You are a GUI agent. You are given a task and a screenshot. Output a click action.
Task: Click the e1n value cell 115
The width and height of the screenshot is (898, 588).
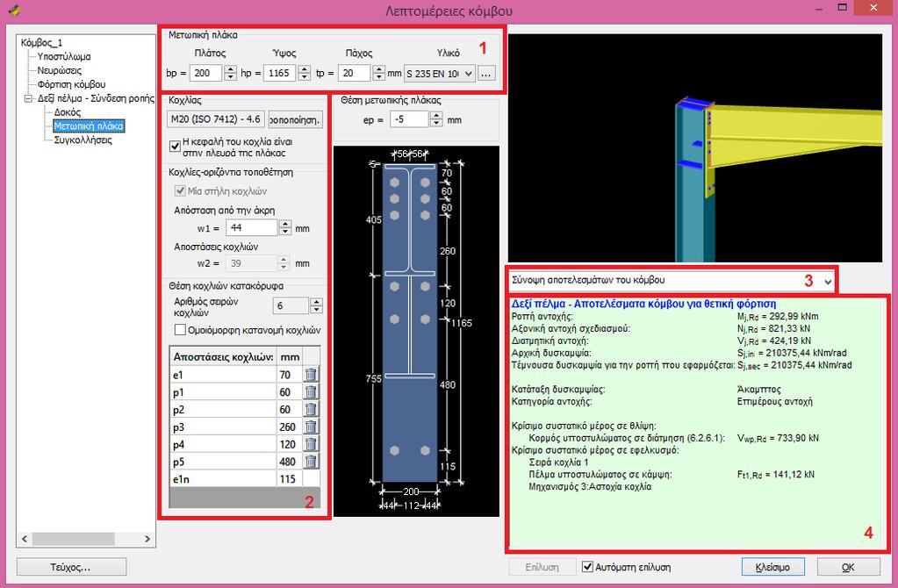tap(289, 479)
